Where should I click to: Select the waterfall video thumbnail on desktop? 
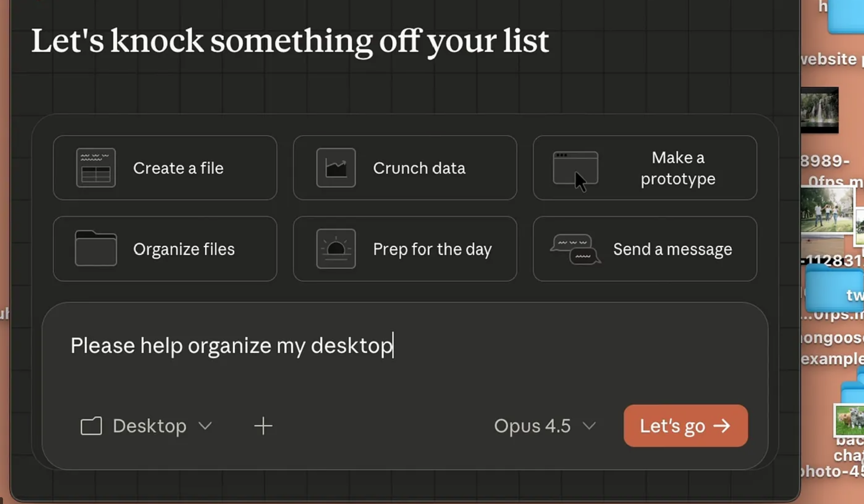820,110
